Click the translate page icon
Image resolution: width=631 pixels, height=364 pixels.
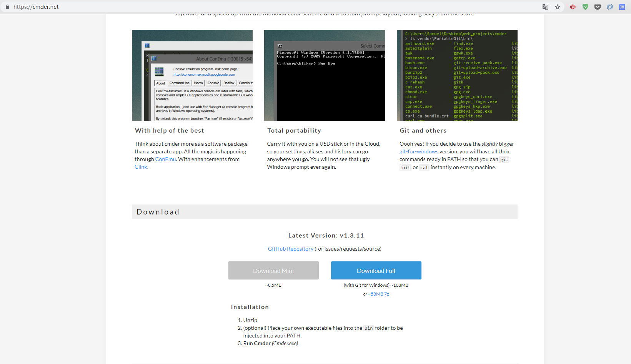(x=545, y=7)
